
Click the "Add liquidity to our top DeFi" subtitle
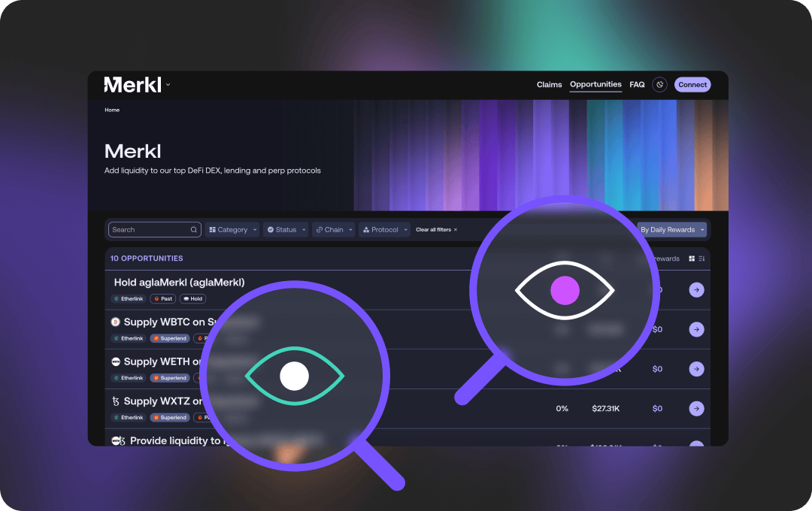click(x=212, y=171)
